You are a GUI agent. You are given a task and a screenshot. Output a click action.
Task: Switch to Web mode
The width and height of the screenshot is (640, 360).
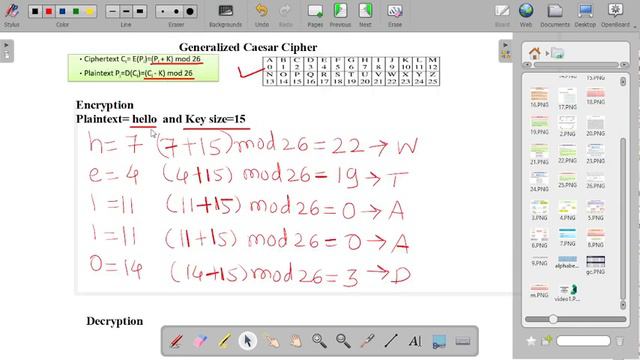[x=526, y=15]
